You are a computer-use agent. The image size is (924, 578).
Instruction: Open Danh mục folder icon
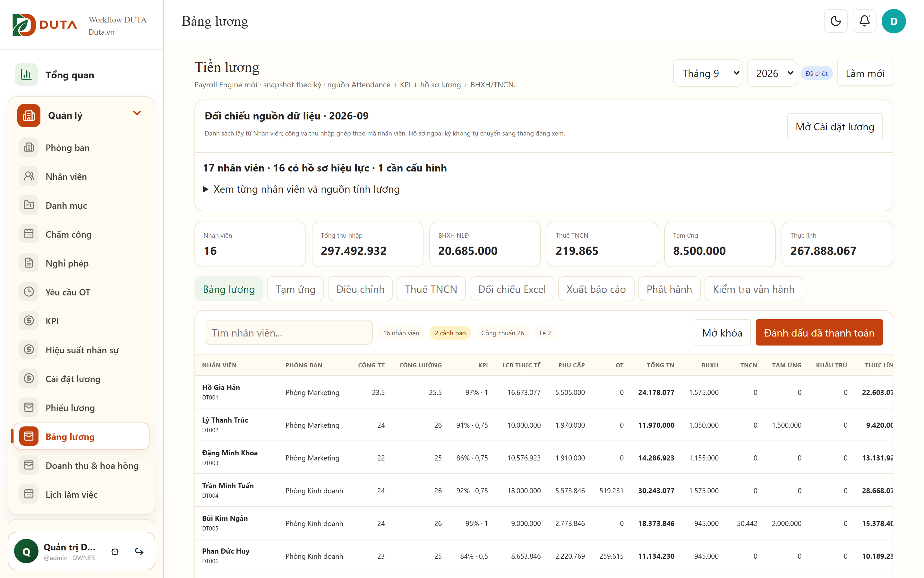(x=29, y=205)
